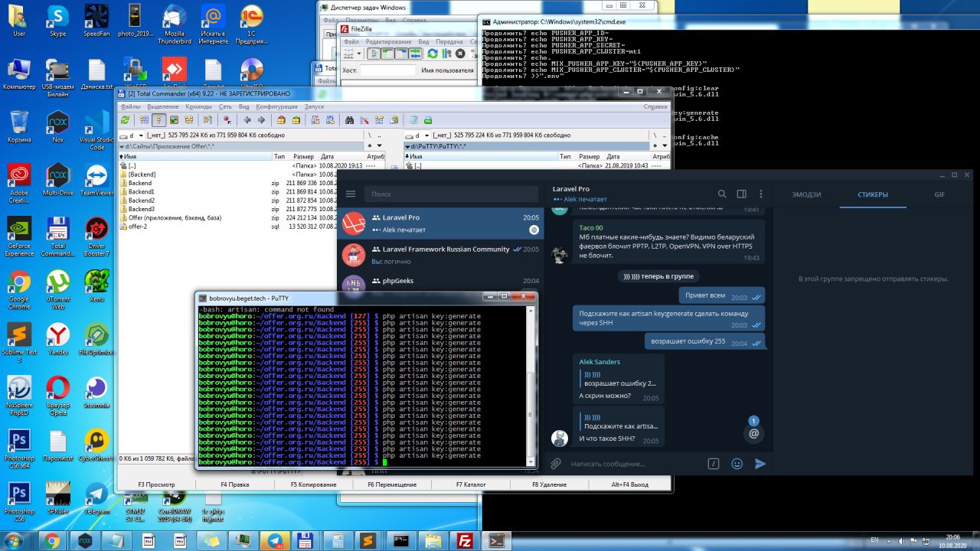Click the thumbnail view icon in Total Commander toolbar

coord(175,120)
